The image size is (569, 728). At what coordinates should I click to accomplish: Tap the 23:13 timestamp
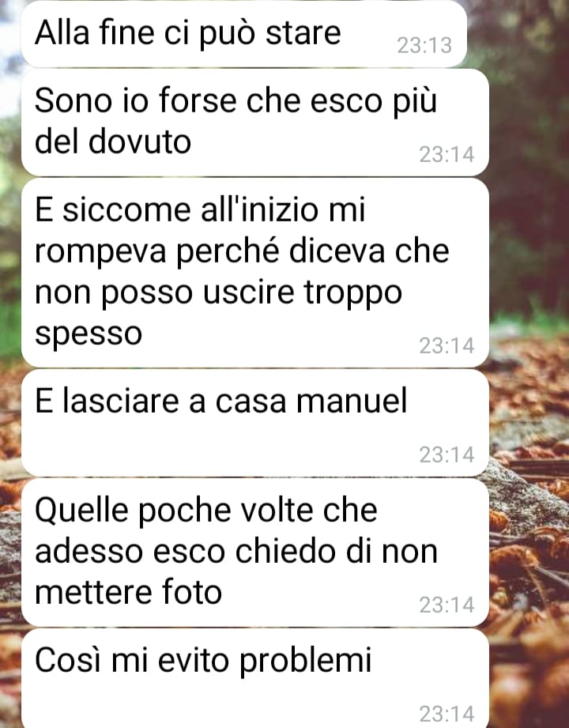coord(424,46)
